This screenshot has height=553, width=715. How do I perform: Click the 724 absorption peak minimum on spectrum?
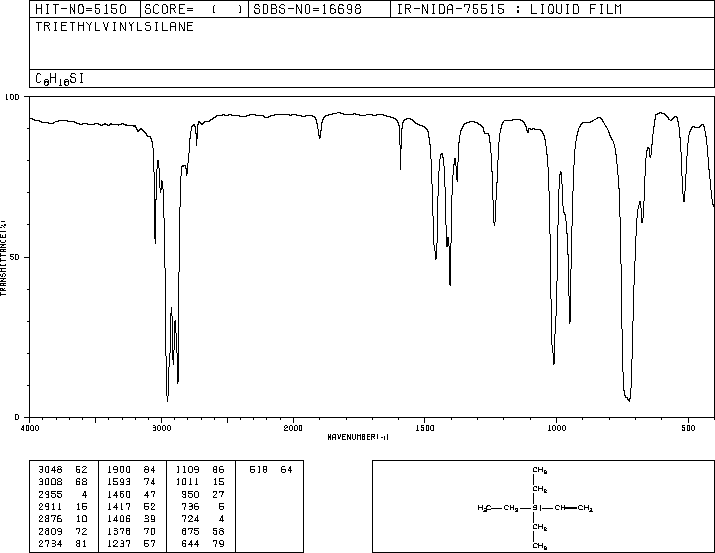tap(629, 400)
